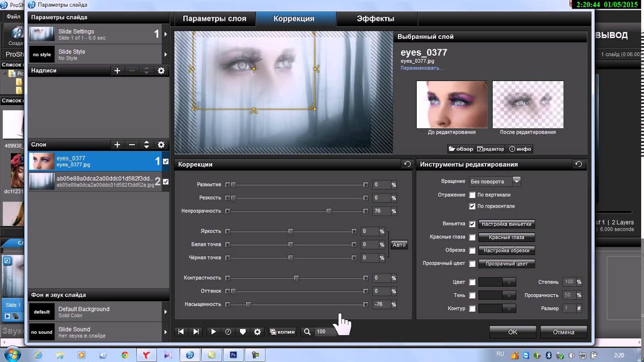The height and width of the screenshot is (362, 644).
Task: Click the Насыщенность slider handle
Action: coord(248,305)
